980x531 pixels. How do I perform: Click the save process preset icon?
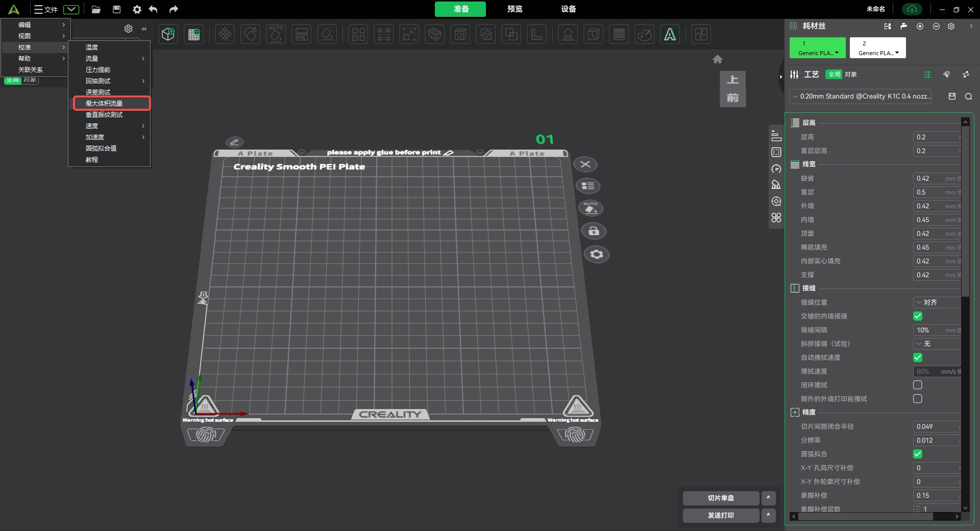[x=952, y=96]
